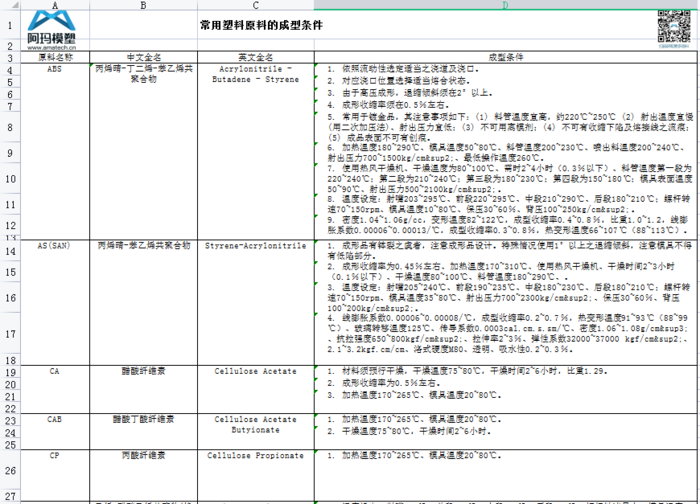Select CAB condition 1 加热温度170~265℃
This screenshot has height=504, width=700.
pos(505,419)
